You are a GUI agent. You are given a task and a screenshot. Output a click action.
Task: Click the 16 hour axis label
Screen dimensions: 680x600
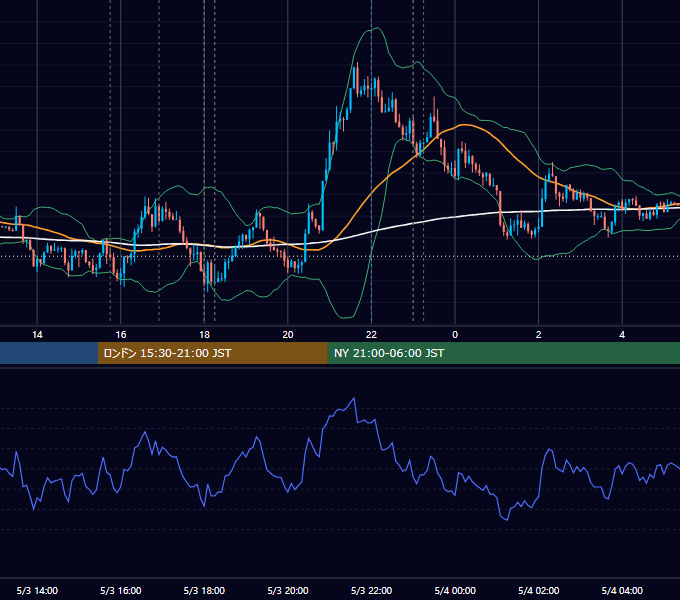tap(121, 335)
